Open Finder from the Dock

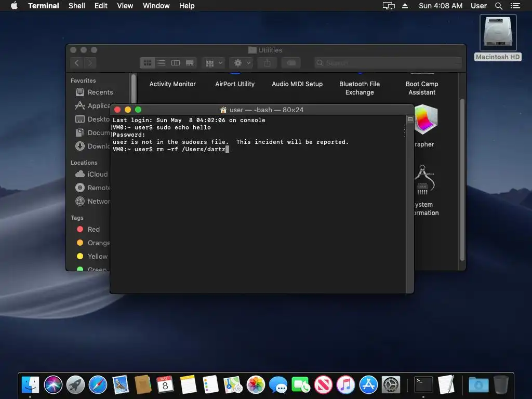tap(30, 385)
